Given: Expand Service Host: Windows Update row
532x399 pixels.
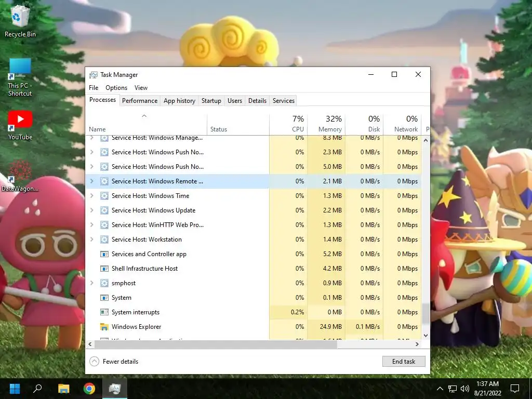Looking at the screenshot, I should click(91, 210).
